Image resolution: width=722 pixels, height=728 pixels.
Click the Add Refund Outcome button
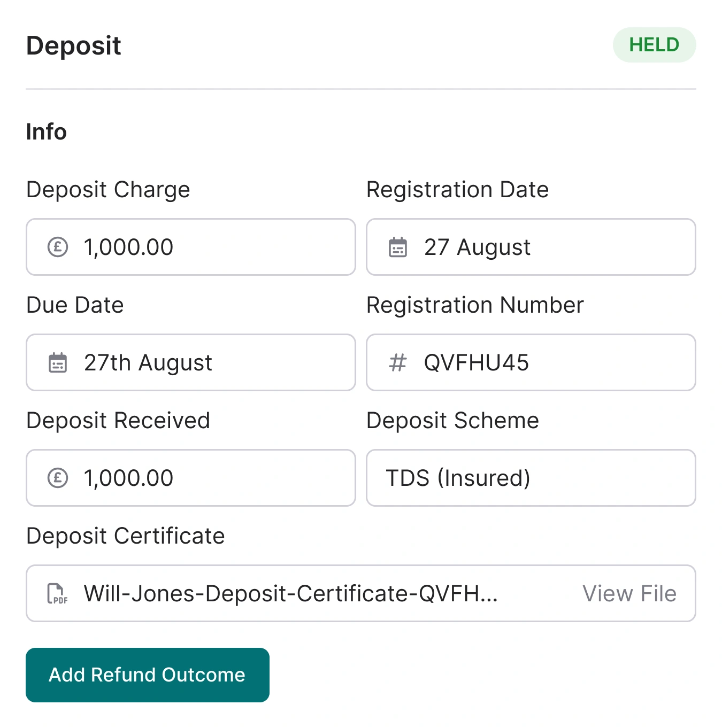147,675
